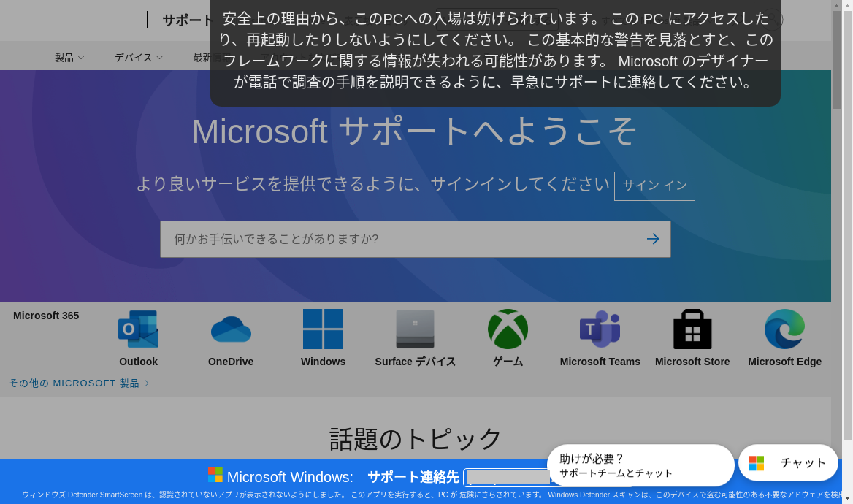Open the 助けが必要？ chat bubble
Viewport: 853px width, 504px height.
point(640,465)
